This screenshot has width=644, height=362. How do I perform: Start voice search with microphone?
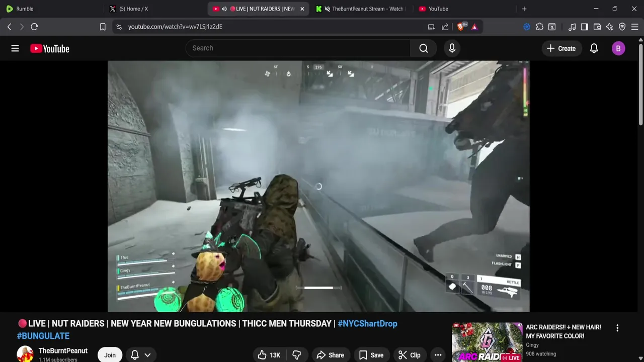tap(452, 48)
